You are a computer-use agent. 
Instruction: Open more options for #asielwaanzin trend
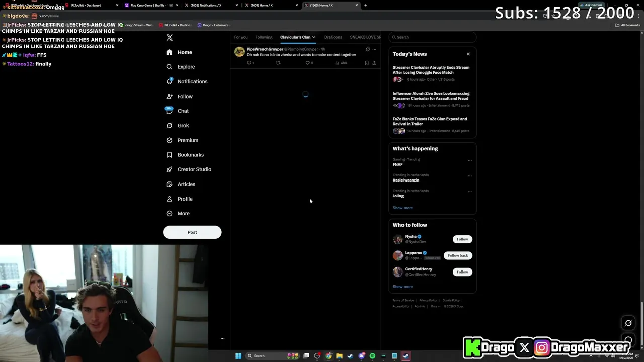tap(470, 176)
